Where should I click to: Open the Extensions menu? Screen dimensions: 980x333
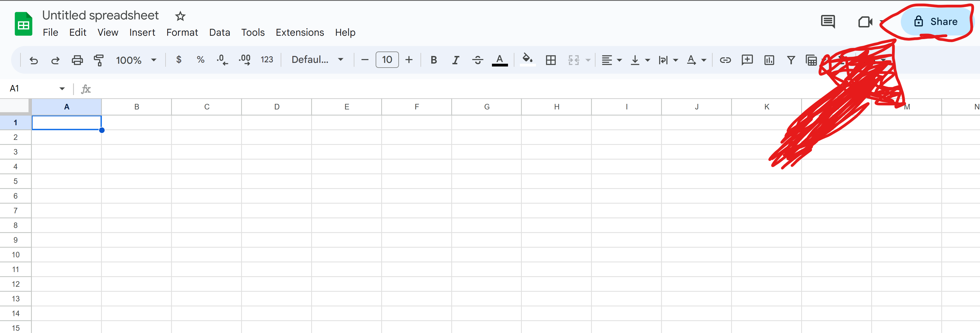300,33
